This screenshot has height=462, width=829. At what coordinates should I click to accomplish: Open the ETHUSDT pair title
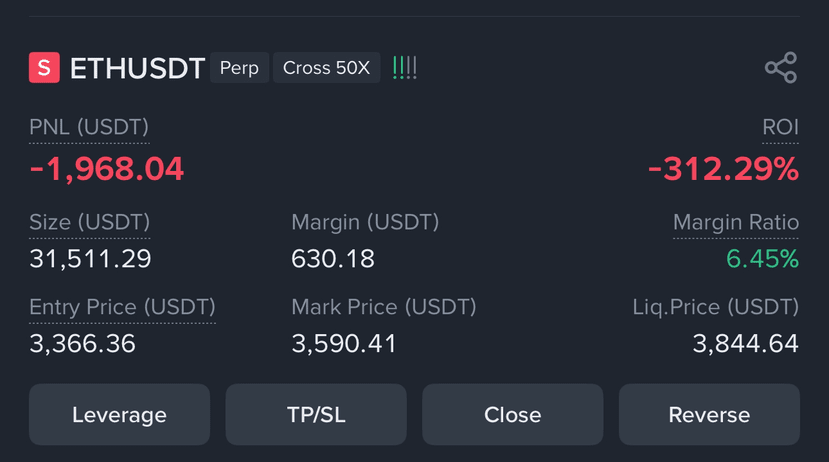pyautogui.click(x=137, y=68)
